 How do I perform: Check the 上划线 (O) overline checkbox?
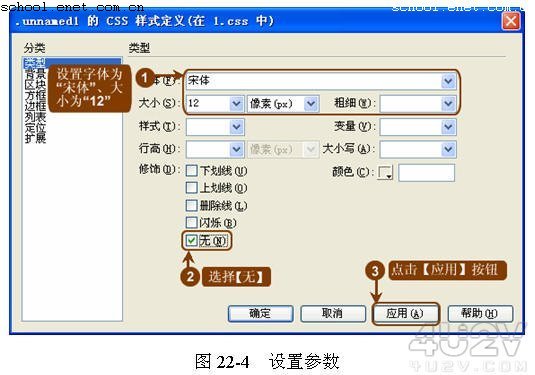click(191, 187)
